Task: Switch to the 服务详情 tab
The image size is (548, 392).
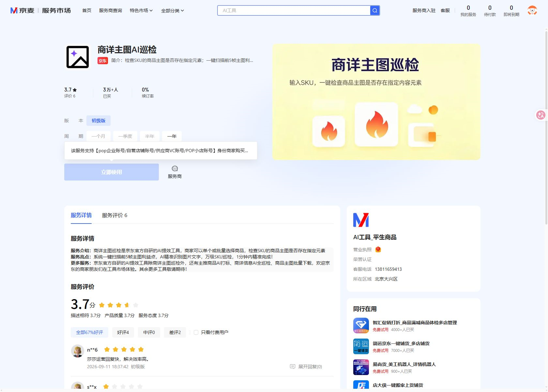Action: click(x=81, y=215)
